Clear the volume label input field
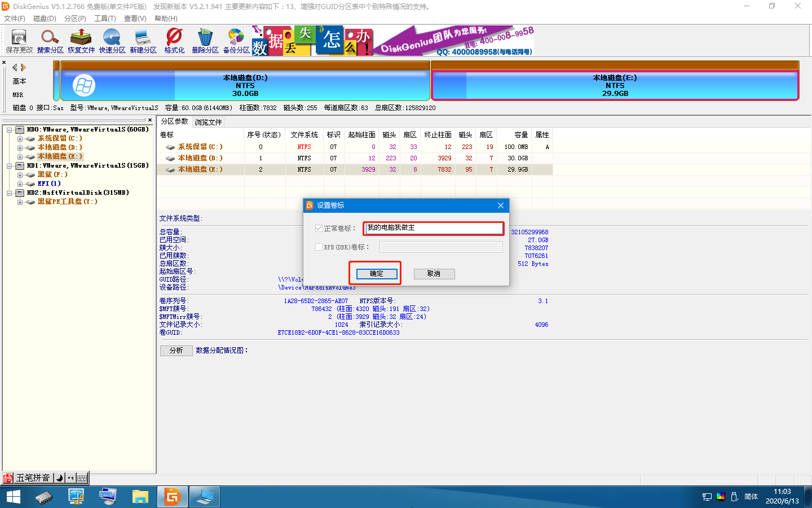 coord(433,228)
